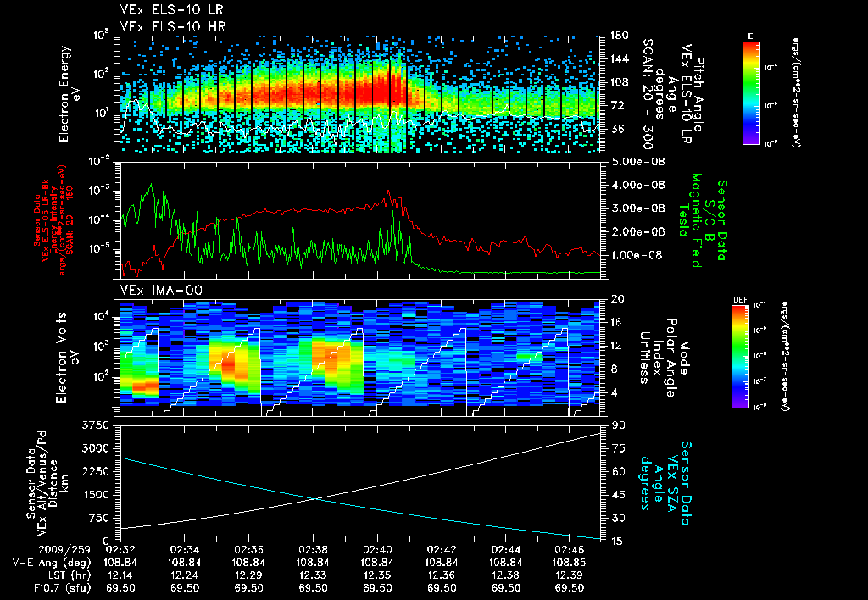Click the LST value 12.14

click(x=120, y=575)
